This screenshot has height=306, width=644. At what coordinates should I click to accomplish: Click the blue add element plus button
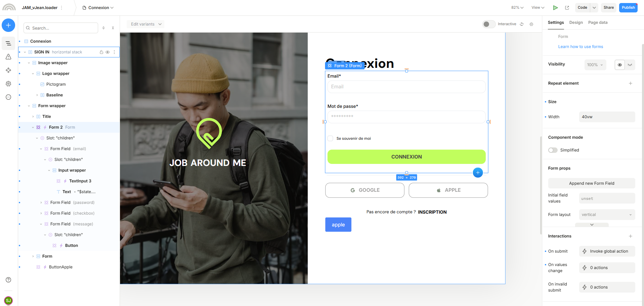8,25
